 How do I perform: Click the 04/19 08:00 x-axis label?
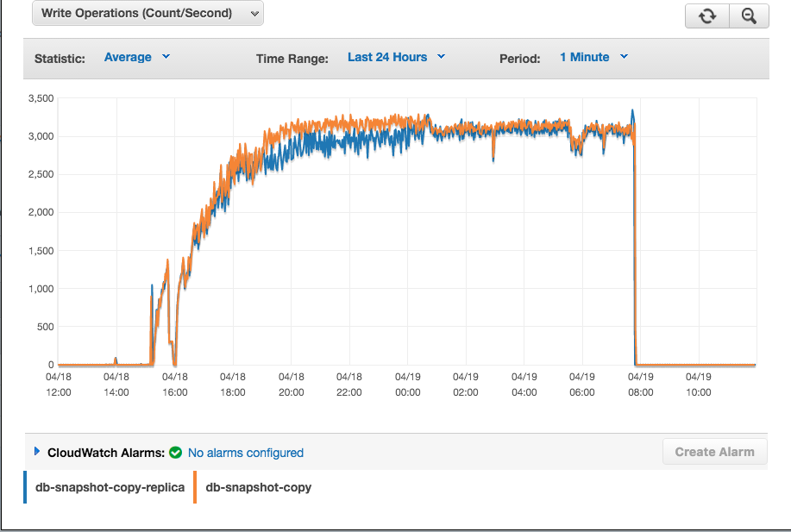click(641, 385)
